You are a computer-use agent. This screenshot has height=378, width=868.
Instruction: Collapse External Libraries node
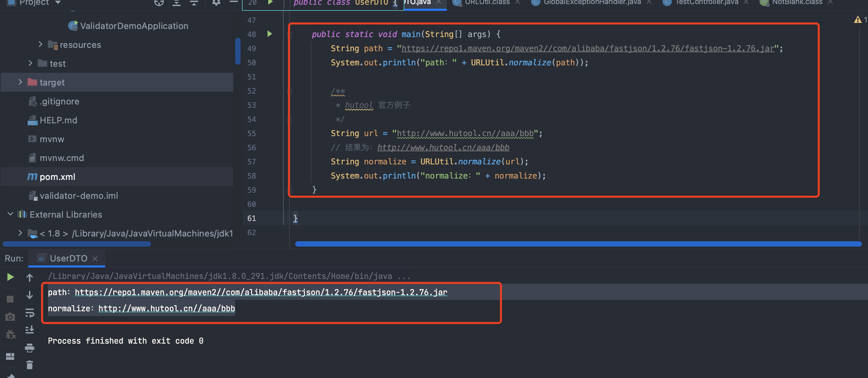pos(10,214)
